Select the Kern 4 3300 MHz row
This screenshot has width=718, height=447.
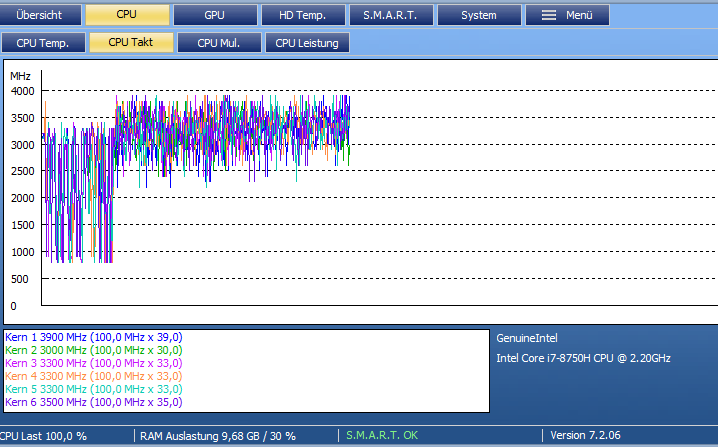94,376
